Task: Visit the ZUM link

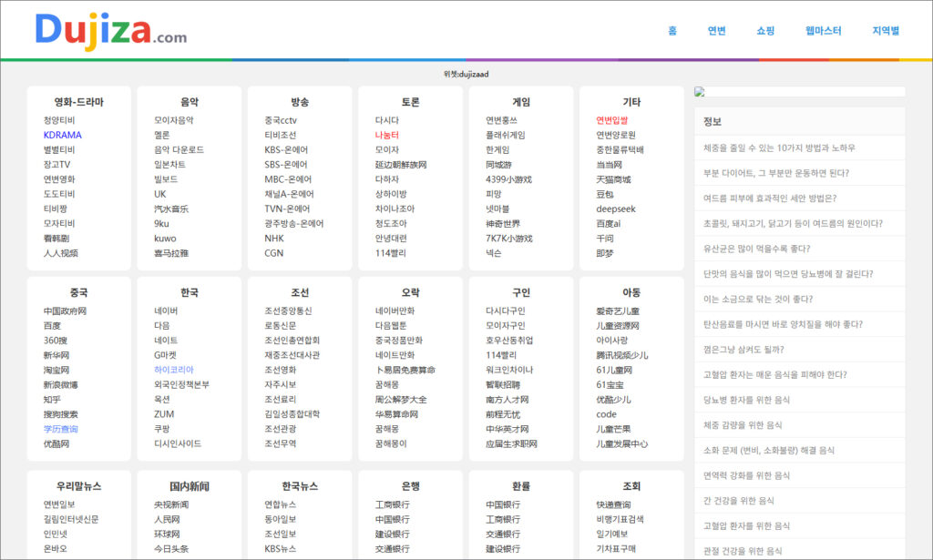Action: 164,413
